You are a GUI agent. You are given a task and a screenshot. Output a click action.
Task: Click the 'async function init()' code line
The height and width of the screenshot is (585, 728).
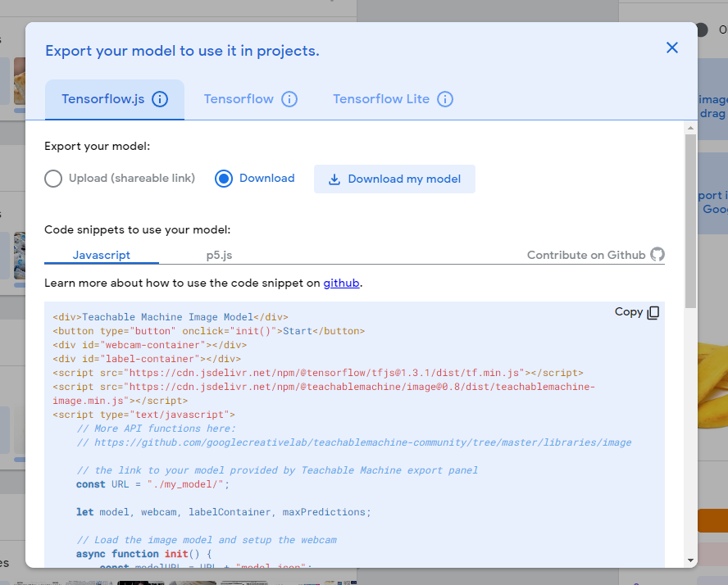click(x=144, y=554)
